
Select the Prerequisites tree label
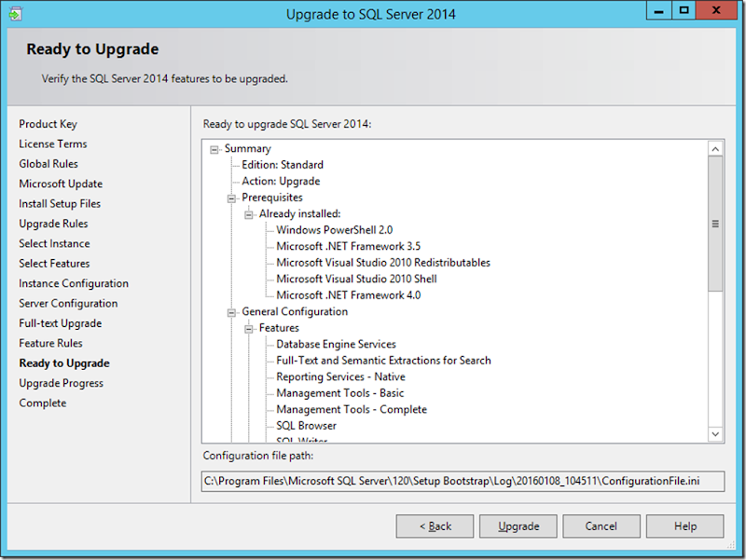[272, 198]
